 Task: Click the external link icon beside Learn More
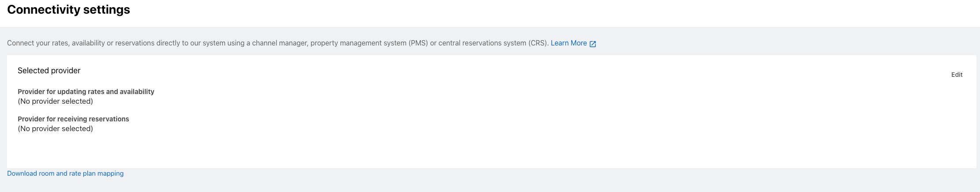pos(593,44)
